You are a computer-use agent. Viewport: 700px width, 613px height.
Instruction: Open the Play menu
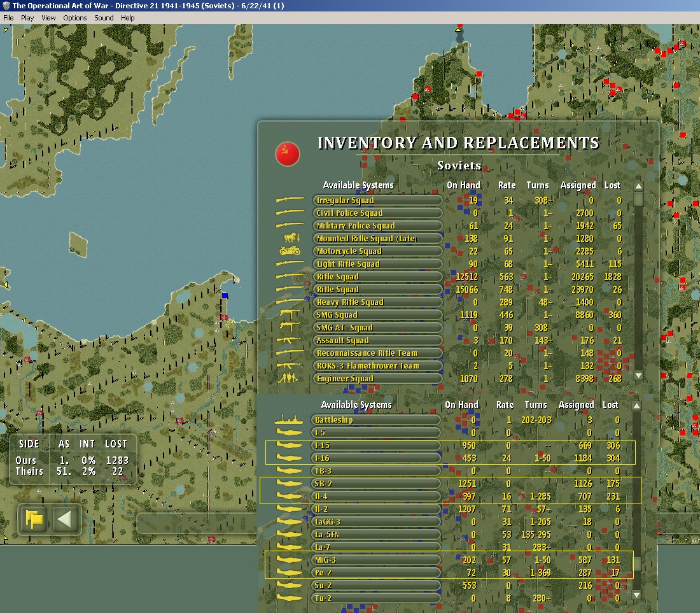[x=27, y=18]
